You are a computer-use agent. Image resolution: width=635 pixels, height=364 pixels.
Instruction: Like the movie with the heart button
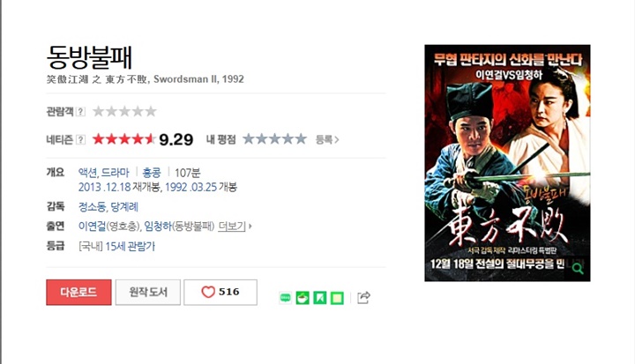(220, 292)
